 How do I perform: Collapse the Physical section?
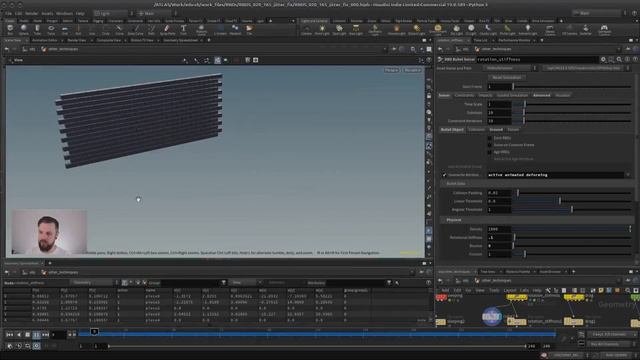[453, 220]
